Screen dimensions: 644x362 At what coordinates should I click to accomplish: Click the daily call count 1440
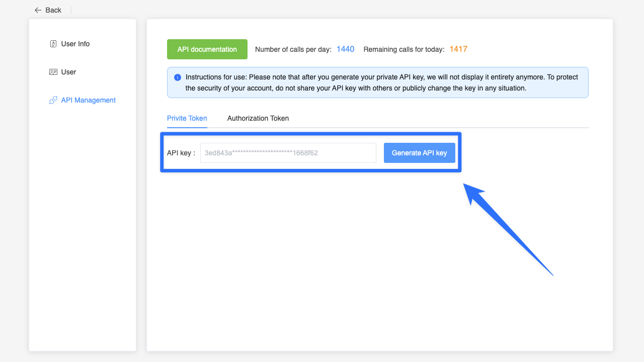[345, 49]
